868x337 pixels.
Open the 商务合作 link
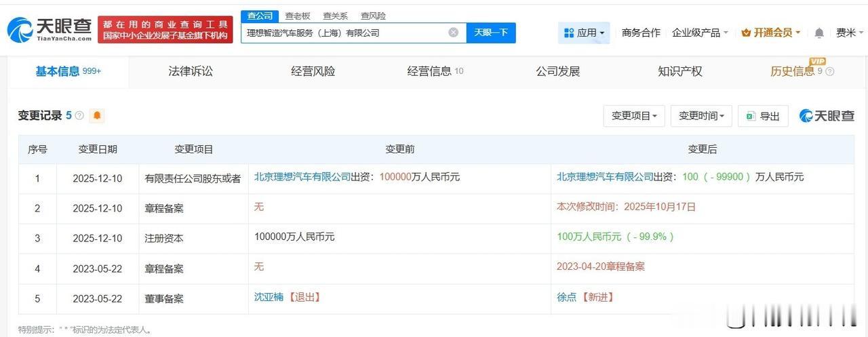pos(641,33)
